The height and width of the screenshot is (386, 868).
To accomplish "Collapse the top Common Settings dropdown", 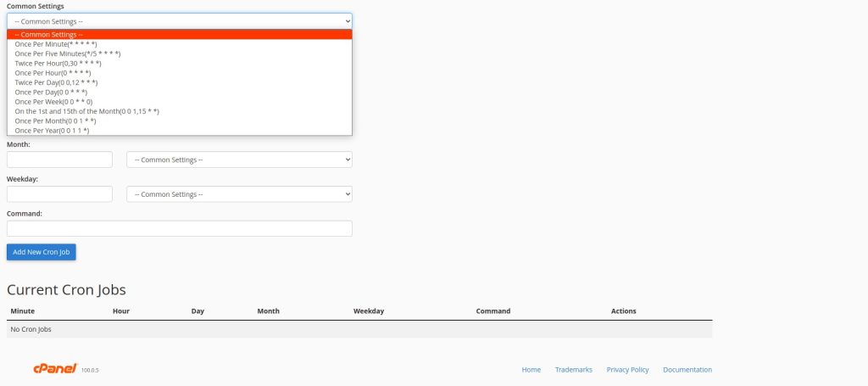I will [179, 20].
